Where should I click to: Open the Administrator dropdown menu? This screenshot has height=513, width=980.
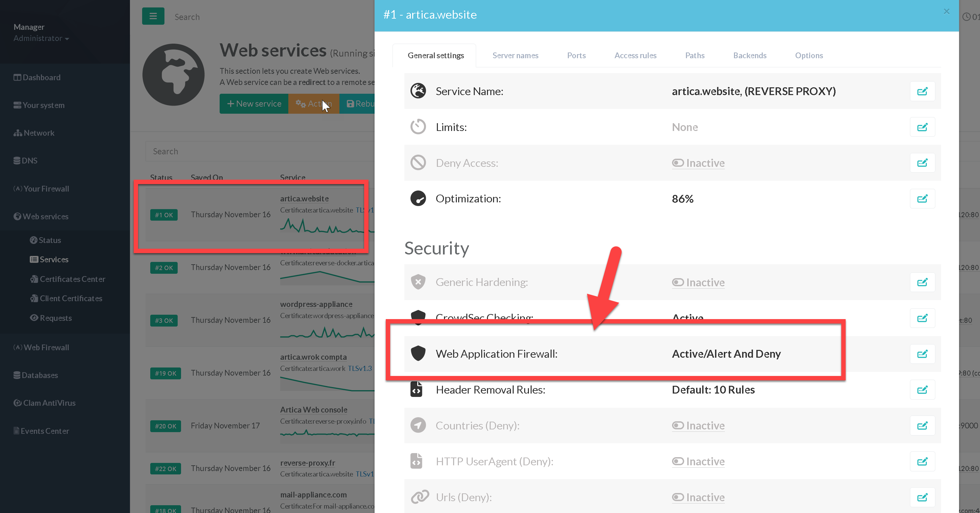click(41, 39)
